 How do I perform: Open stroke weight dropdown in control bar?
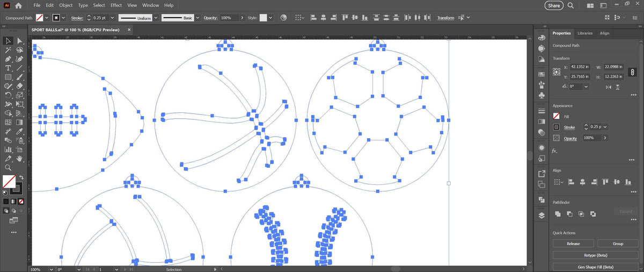pyautogui.click(x=112, y=18)
